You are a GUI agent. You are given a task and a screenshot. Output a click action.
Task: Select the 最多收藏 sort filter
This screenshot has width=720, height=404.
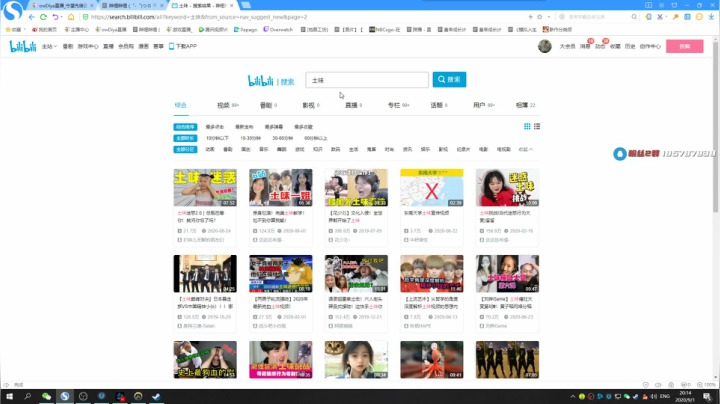303,127
